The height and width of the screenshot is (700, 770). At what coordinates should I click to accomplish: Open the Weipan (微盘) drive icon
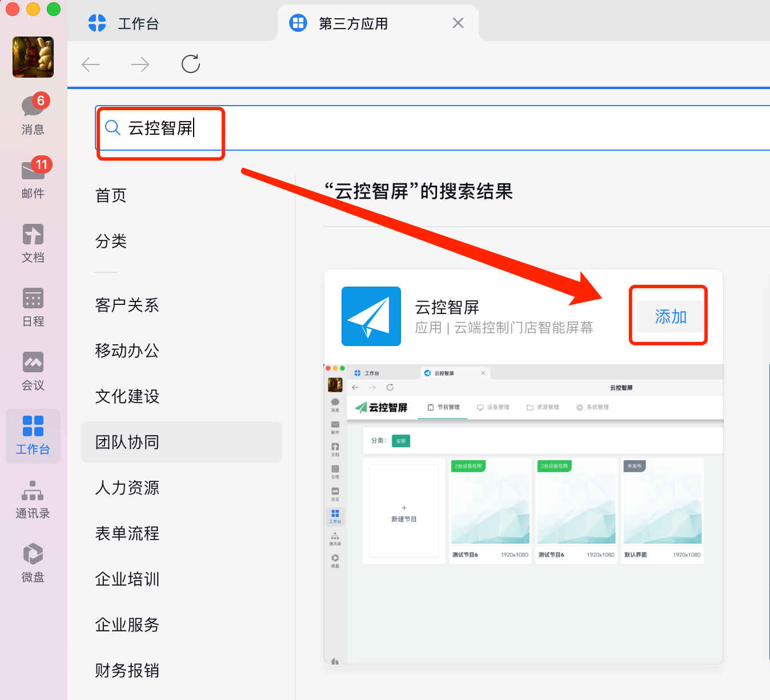coord(33,563)
